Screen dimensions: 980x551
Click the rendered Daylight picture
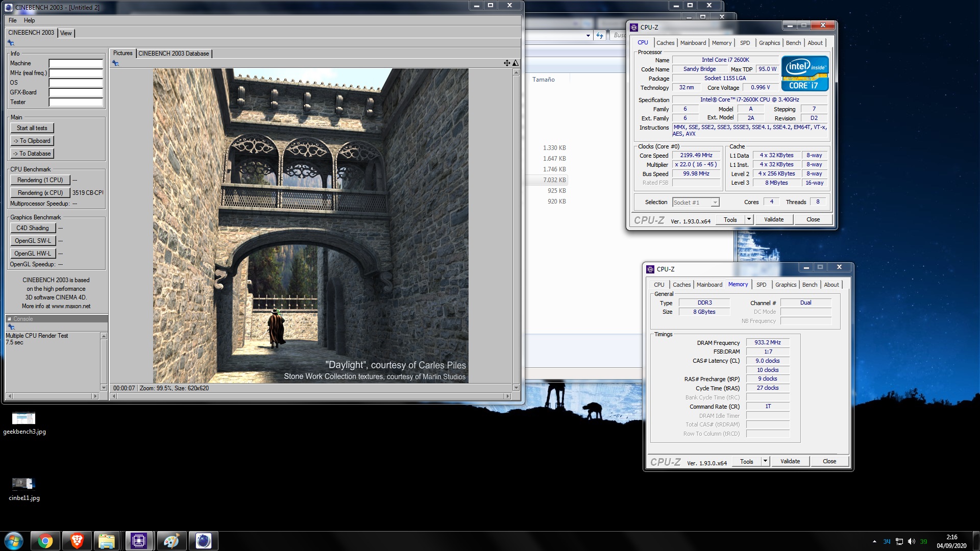[310, 226]
